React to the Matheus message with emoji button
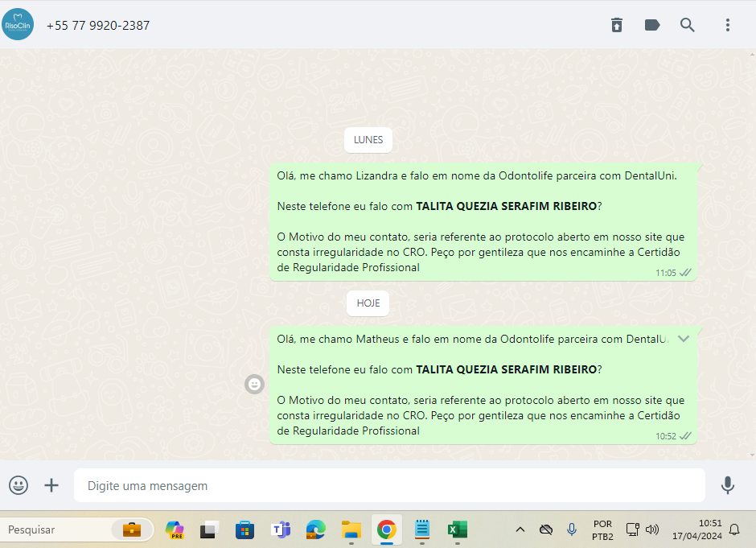The image size is (756, 548). click(254, 385)
